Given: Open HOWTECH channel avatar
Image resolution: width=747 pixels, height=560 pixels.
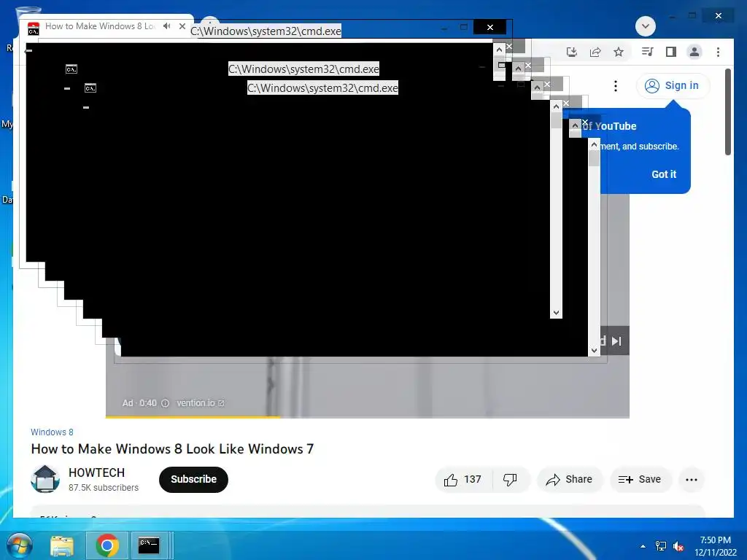Looking at the screenshot, I should 45,479.
